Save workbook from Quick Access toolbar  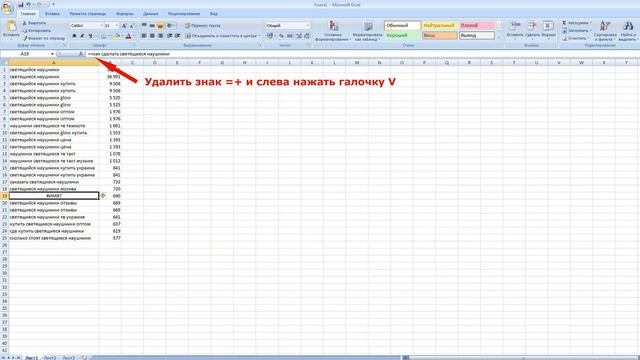tap(20, 4)
